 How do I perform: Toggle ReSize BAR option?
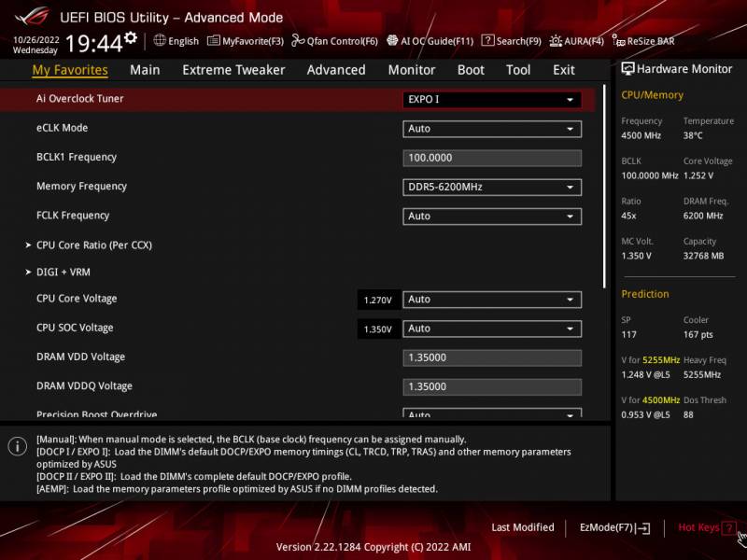click(x=643, y=41)
